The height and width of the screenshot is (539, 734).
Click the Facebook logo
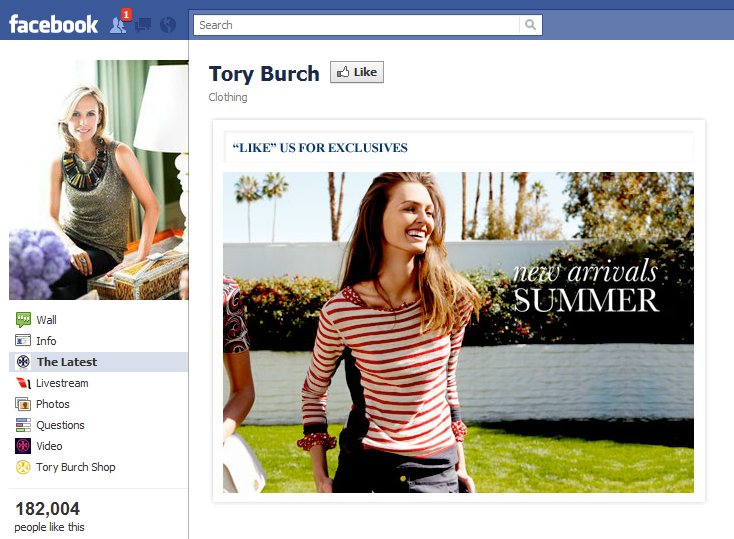[53, 24]
